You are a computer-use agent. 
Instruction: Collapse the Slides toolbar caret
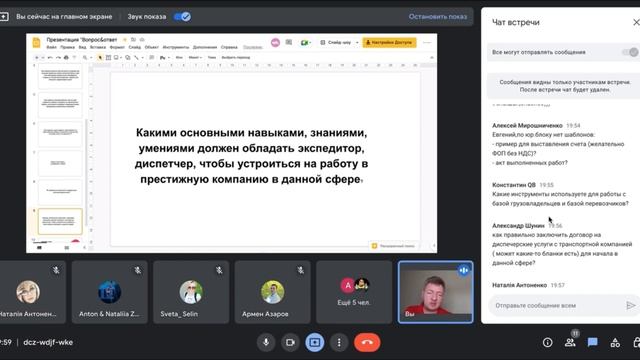coord(432,58)
